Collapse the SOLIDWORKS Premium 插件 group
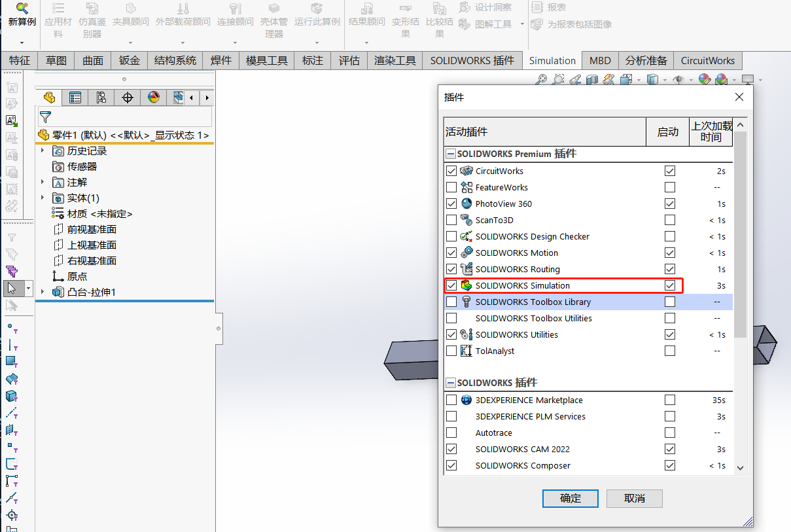791x532 pixels. (450, 154)
